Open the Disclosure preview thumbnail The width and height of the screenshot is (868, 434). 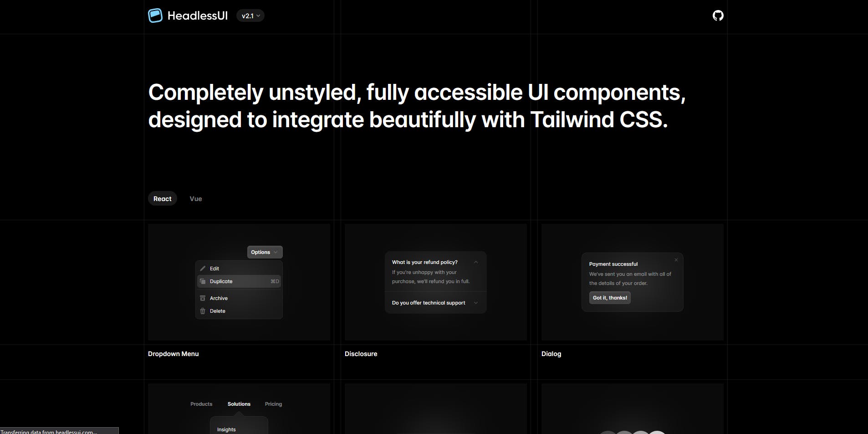coord(436,282)
